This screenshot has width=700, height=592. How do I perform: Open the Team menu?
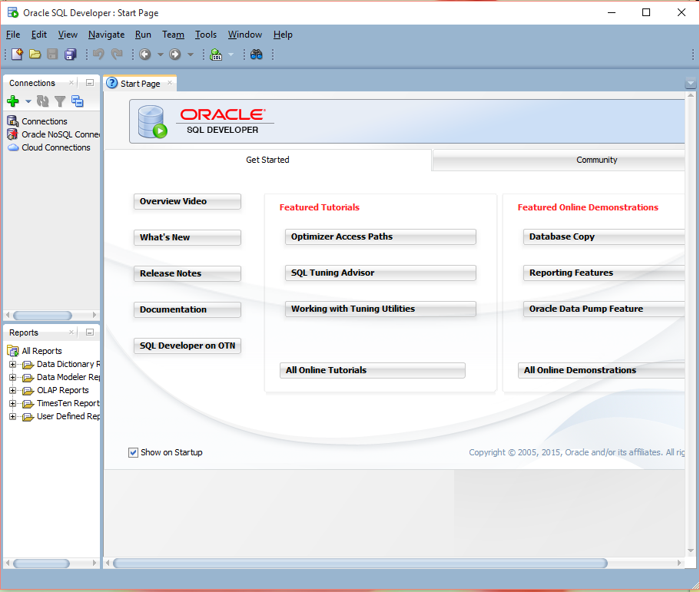pos(173,35)
